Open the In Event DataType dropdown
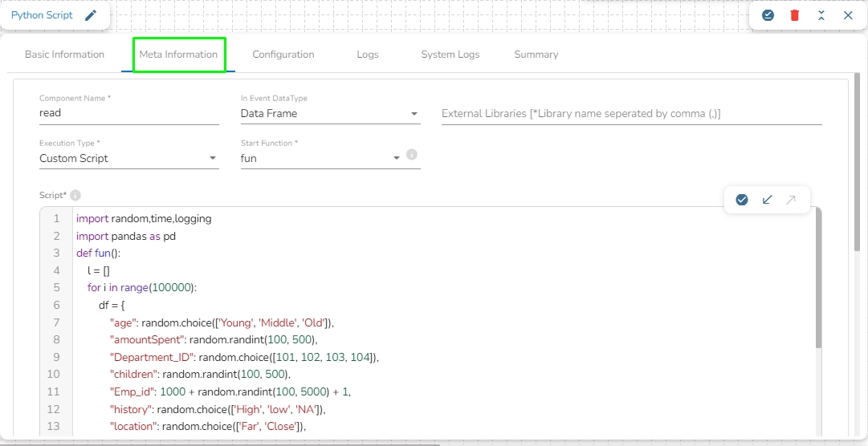868x446 pixels. pos(330,114)
